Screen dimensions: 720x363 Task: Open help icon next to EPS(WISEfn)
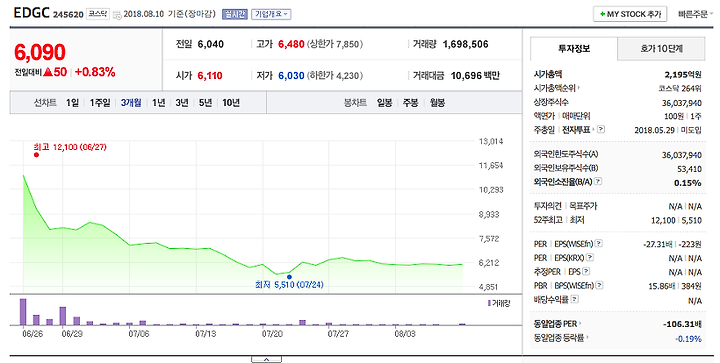(x=599, y=244)
